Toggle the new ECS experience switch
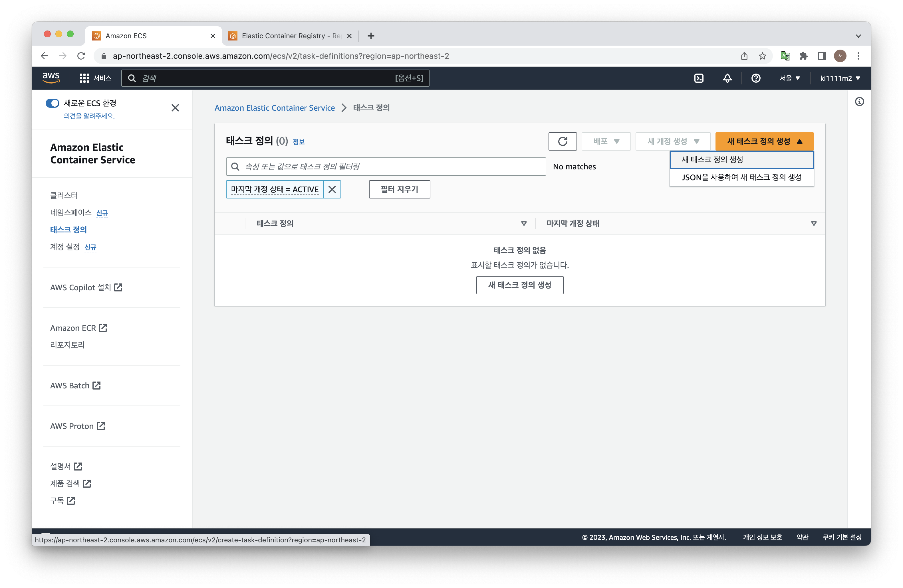Image resolution: width=903 pixels, height=588 pixels. point(52,103)
